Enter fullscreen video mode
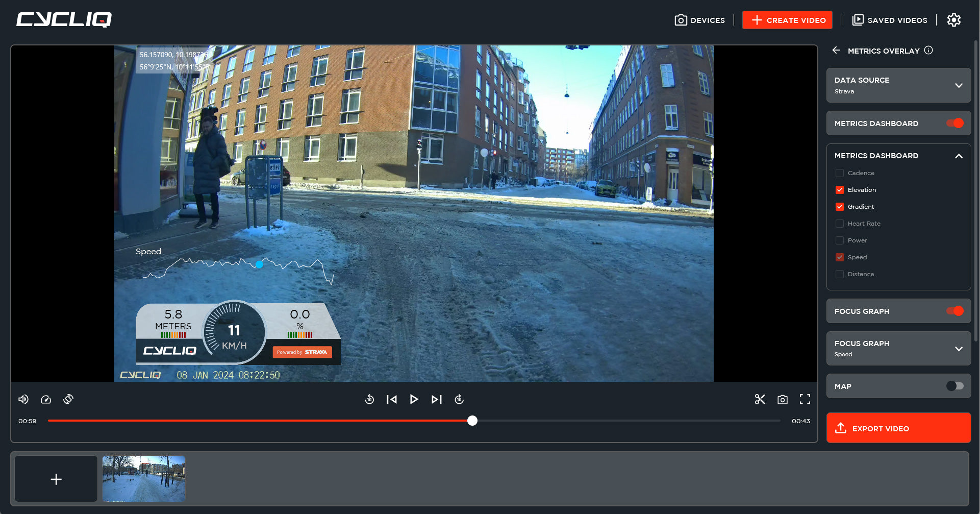Viewport: 980px width, 514px height. 805,399
